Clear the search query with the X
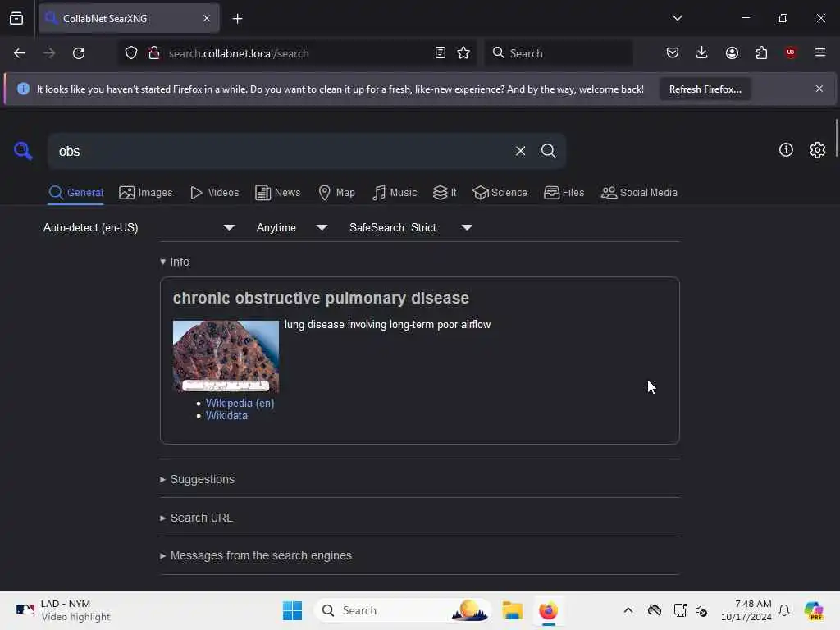Viewport: 840px width, 630px height. pos(520,151)
